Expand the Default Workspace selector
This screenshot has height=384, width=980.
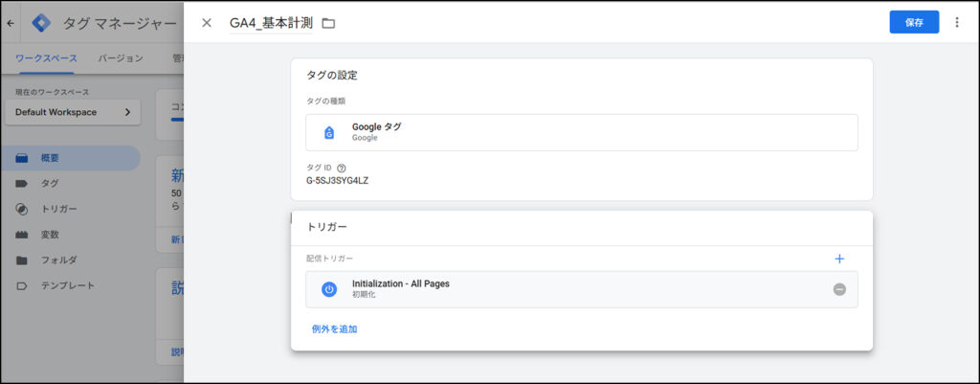click(73, 113)
